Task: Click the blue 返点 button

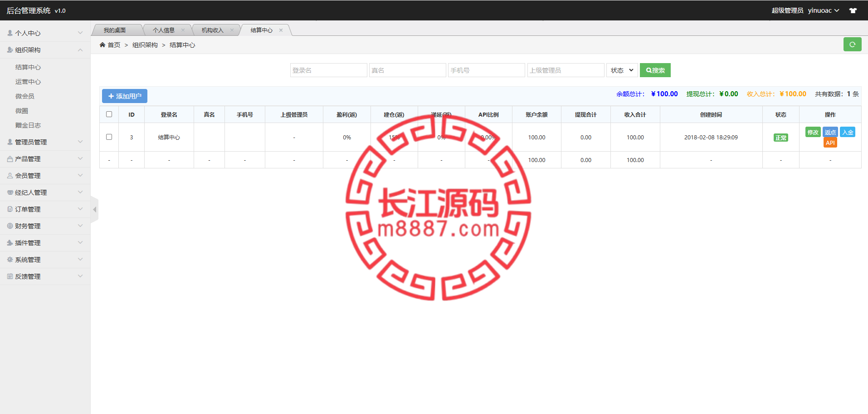Action: click(x=830, y=132)
